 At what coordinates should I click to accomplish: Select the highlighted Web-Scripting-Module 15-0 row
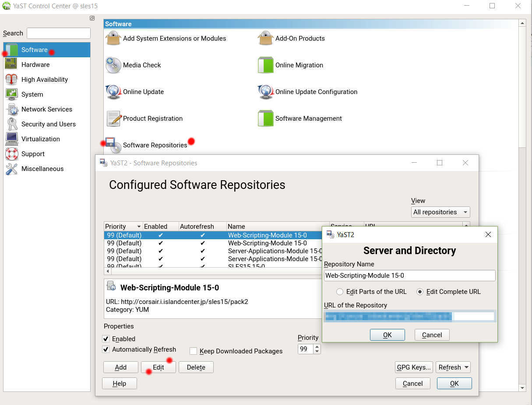213,235
